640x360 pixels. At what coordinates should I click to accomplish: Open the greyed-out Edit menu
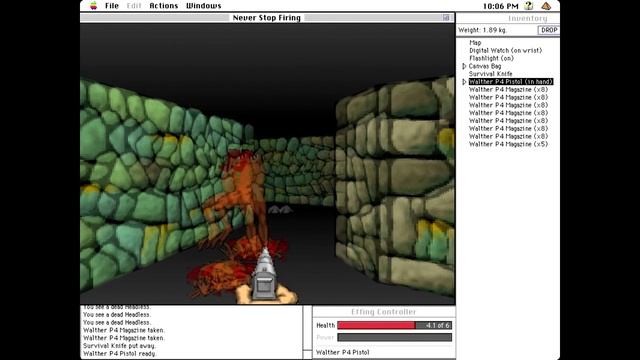[133, 6]
